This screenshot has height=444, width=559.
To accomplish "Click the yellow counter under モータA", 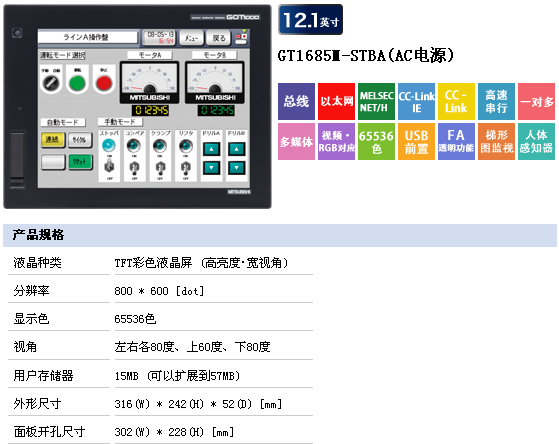I will pyautogui.click(x=150, y=111).
